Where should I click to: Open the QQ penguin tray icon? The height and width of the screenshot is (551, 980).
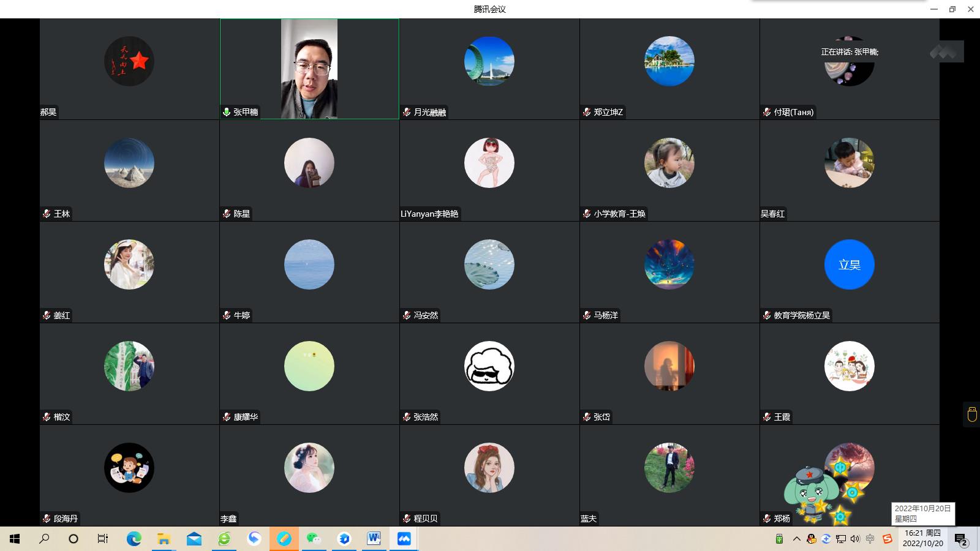point(812,539)
